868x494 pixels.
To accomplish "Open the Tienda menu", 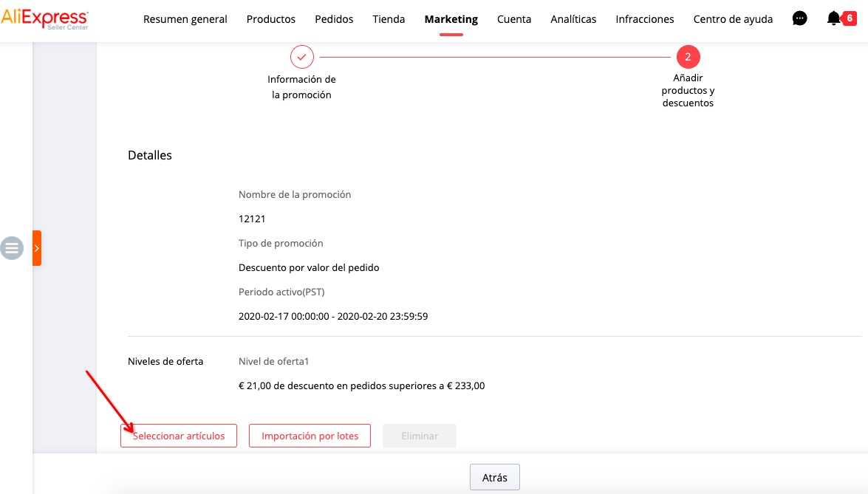I will 389,19.
